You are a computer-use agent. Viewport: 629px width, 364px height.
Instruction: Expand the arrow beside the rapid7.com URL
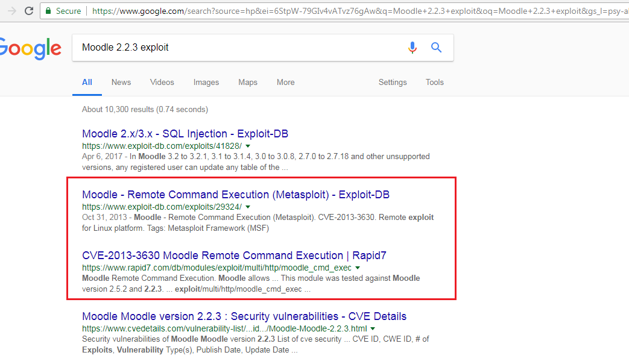[358, 268]
